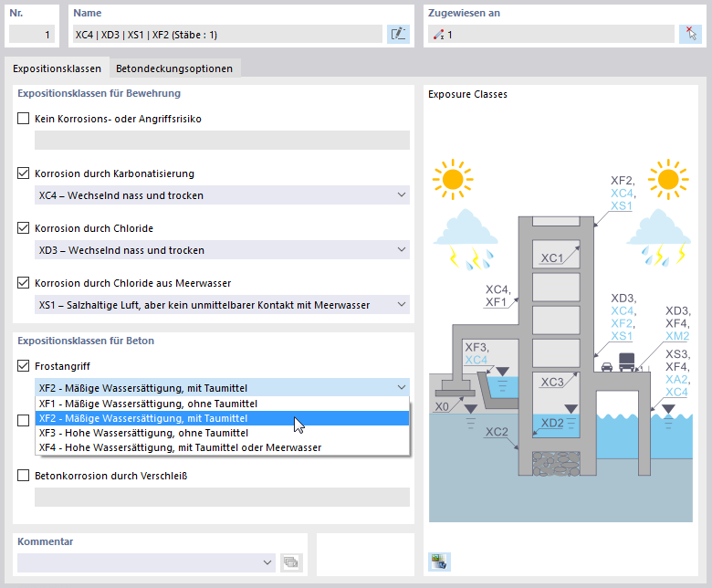Viewport: 712px width, 588px height.
Task: Uncheck the Frostangriff checkbox
Action: click(x=23, y=366)
